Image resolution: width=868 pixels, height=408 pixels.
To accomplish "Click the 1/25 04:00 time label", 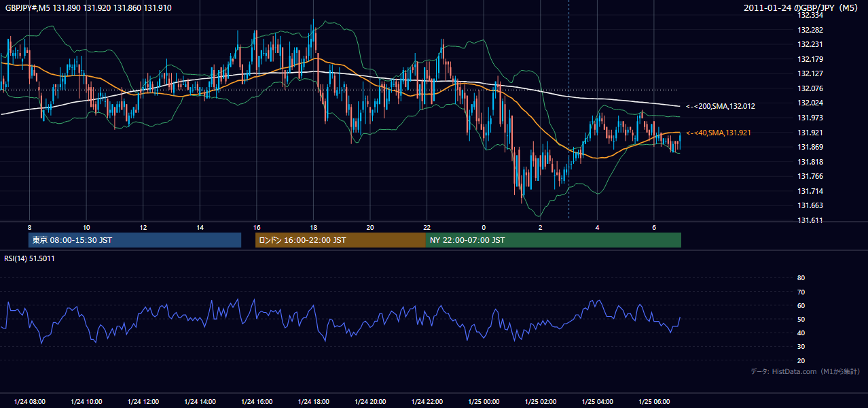I will (x=597, y=402).
